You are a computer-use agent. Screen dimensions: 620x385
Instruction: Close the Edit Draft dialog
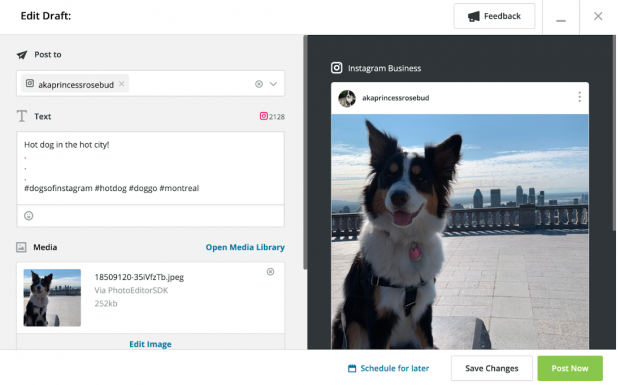pos(598,16)
